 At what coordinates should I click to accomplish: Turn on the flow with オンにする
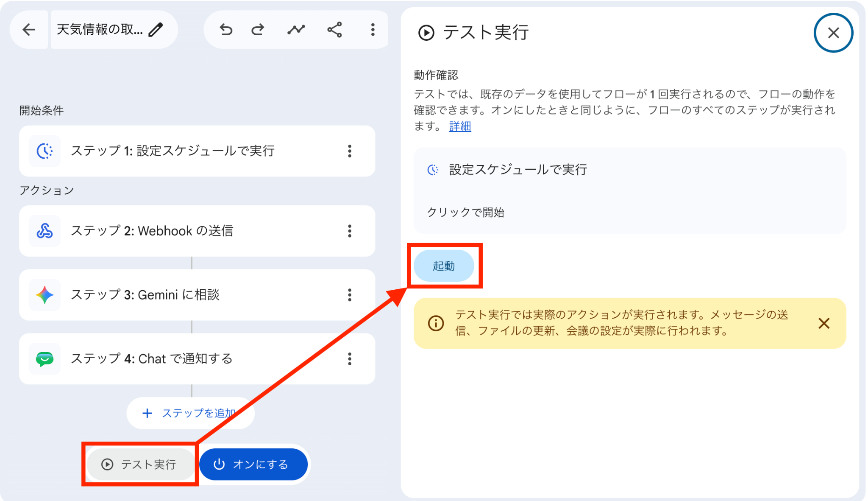coord(253,465)
